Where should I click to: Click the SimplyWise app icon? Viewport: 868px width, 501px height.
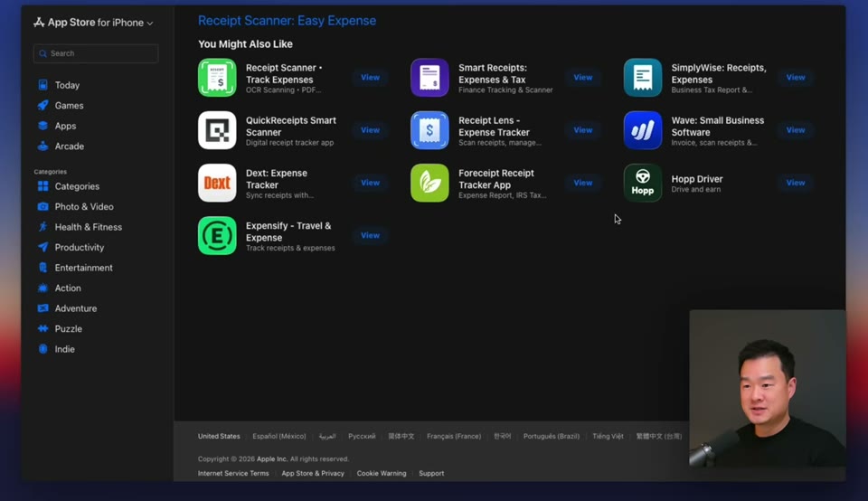pyautogui.click(x=643, y=78)
